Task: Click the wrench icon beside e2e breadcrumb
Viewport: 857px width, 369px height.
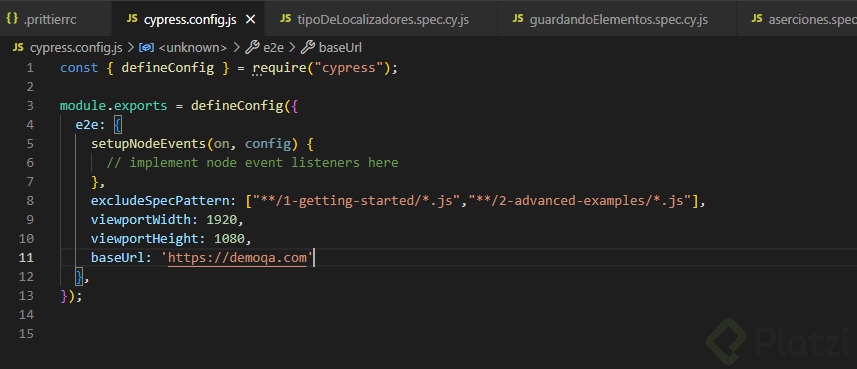Action: coord(252,48)
